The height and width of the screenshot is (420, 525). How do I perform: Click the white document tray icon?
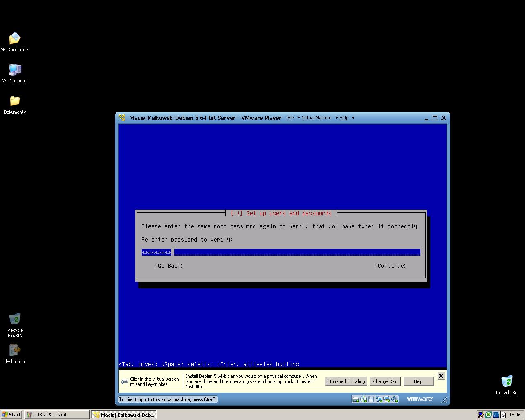(503, 415)
